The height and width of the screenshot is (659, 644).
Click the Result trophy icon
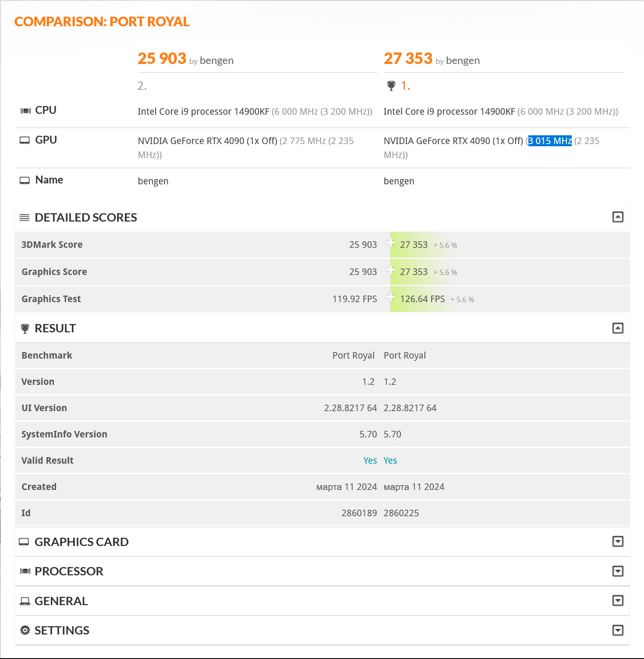(x=25, y=328)
